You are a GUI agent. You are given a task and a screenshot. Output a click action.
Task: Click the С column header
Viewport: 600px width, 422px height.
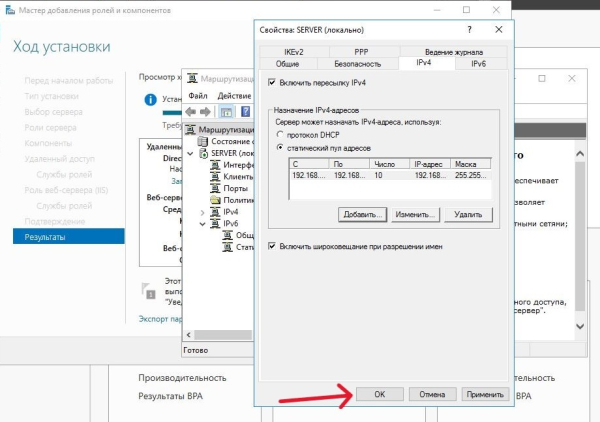(309, 164)
